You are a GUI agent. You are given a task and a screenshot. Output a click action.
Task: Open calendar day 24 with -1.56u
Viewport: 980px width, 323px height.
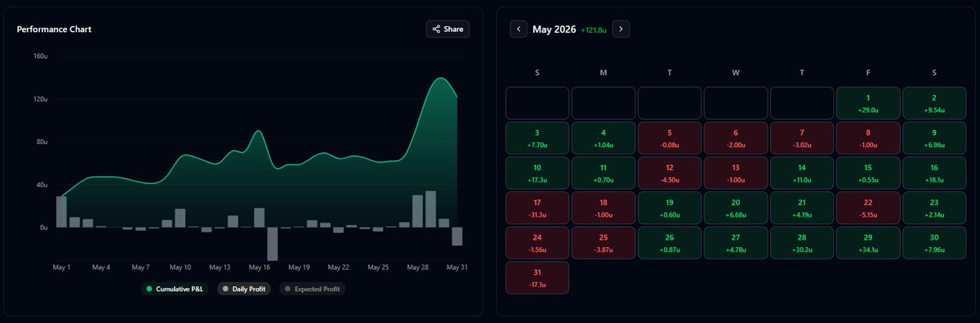pos(537,243)
